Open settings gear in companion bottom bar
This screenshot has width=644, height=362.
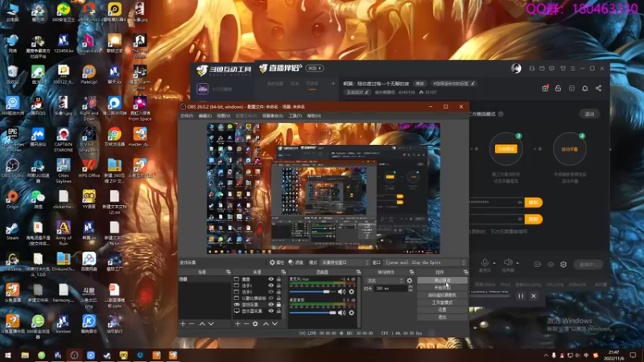pos(563,265)
